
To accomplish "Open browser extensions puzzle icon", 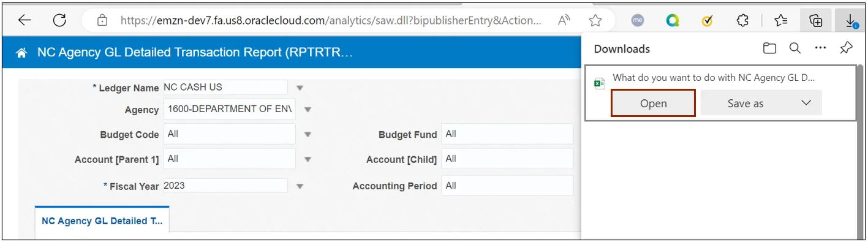I will tap(742, 21).
